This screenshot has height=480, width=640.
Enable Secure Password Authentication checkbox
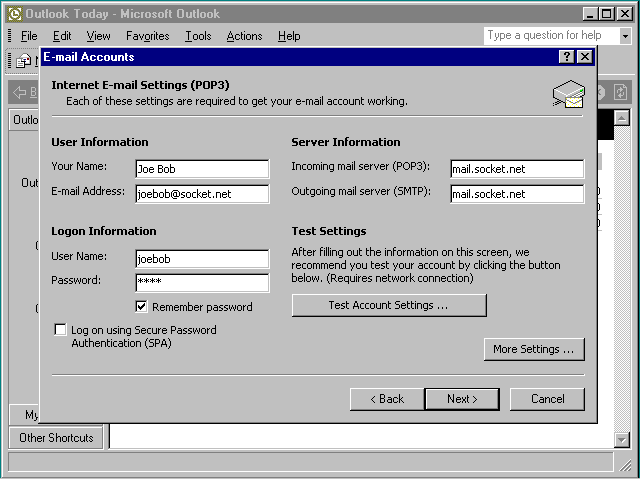click(60, 329)
